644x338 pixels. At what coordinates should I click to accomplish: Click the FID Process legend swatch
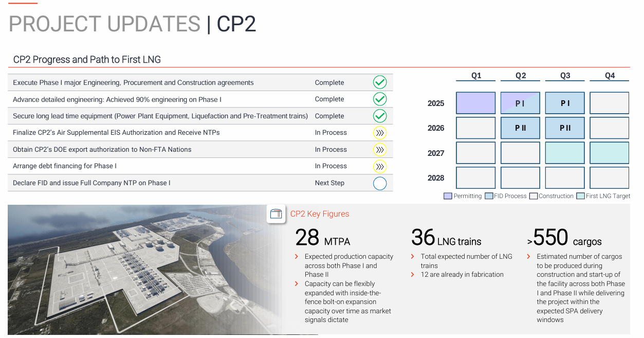point(489,196)
